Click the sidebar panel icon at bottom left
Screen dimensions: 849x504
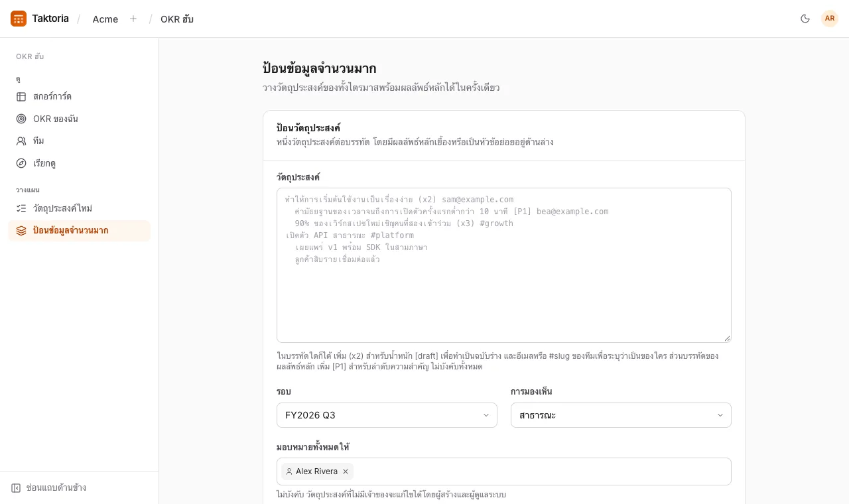16,488
